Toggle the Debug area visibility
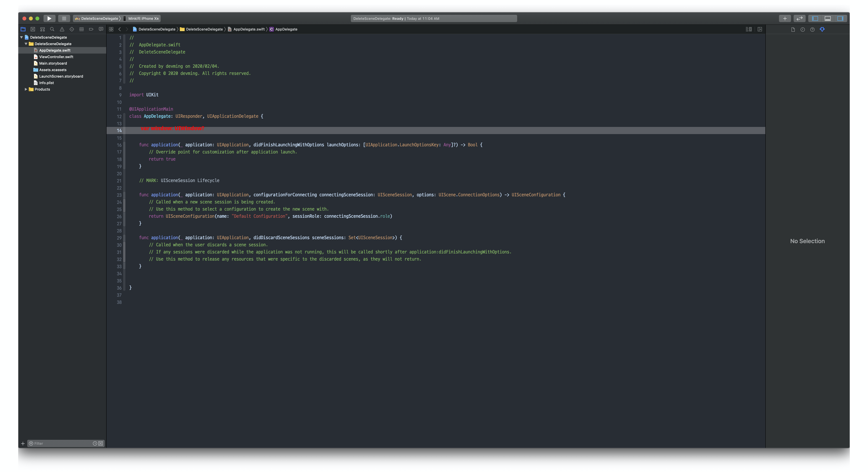The width and height of the screenshot is (868, 472). [828, 19]
